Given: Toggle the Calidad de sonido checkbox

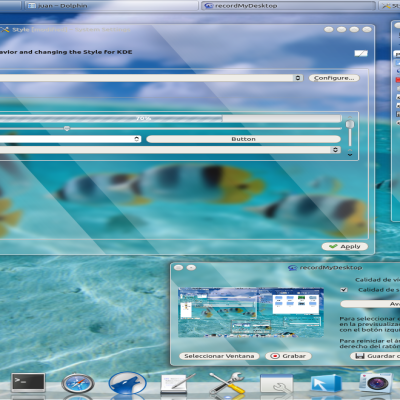Looking at the screenshot, I should tap(344, 290).
